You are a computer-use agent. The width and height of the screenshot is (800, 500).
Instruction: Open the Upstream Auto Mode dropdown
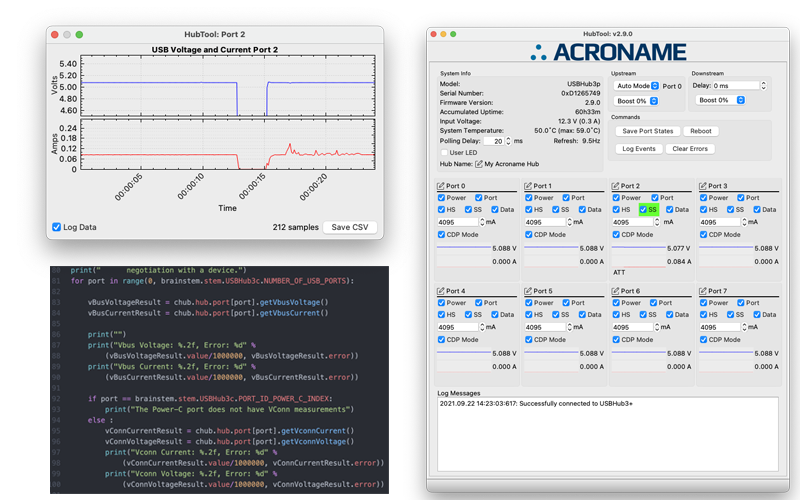tap(637, 86)
